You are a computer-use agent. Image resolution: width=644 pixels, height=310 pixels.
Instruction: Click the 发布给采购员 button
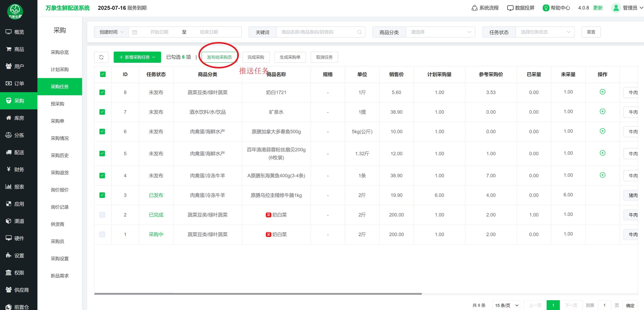(219, 57)
